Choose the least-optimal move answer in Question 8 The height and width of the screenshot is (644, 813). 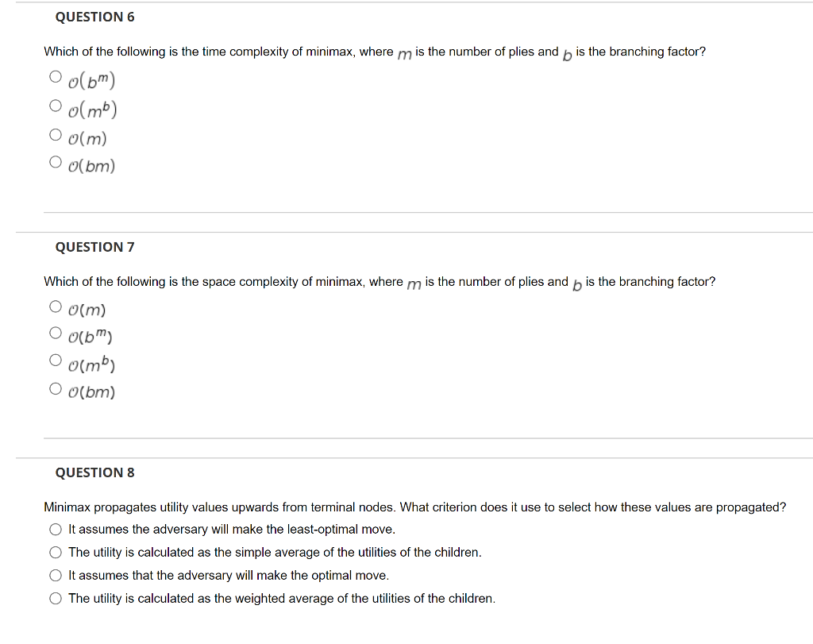56,529
